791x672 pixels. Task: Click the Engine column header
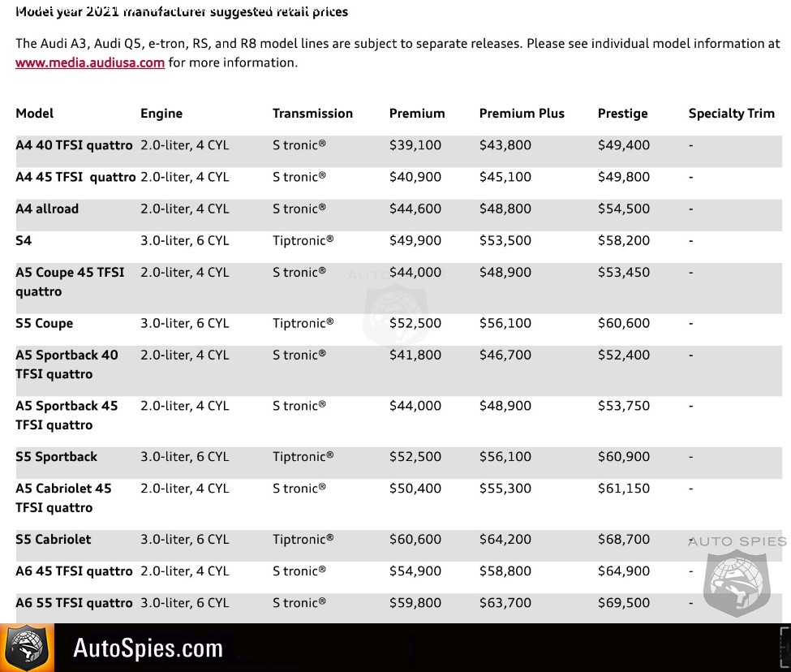pos(161,114)
